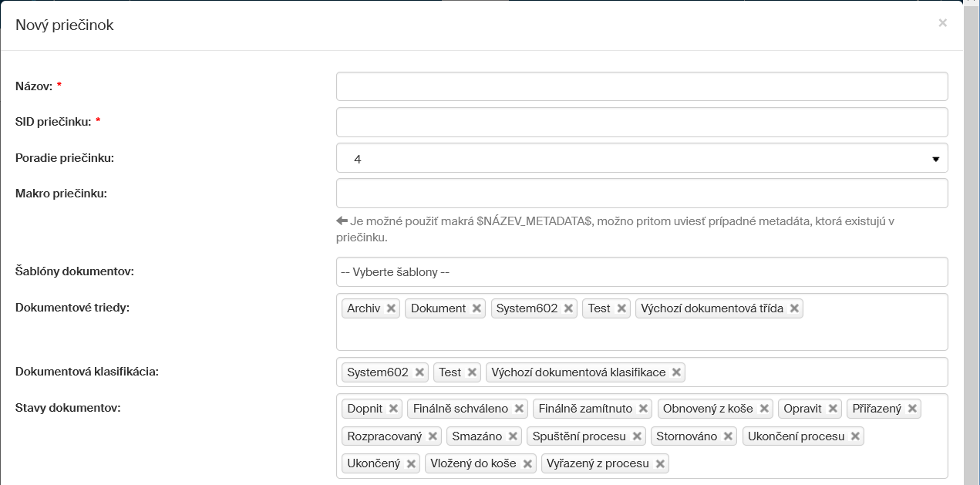Click empty area in Dokumentové triedy box

642,335
